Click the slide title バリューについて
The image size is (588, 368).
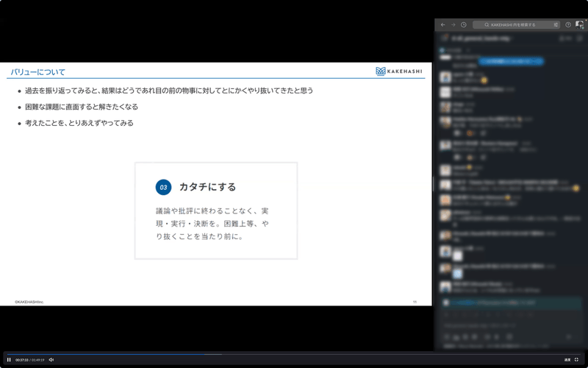pyautogui.click(x=38, y=72)
